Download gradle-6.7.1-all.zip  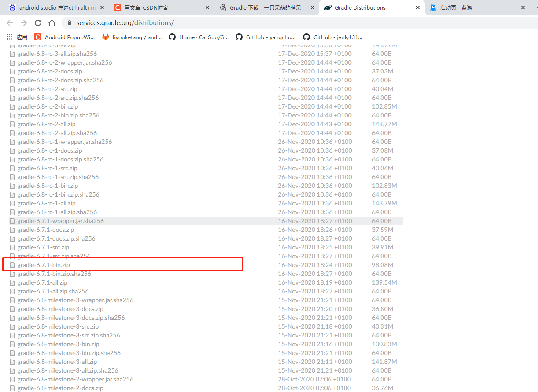coord(42,282)
